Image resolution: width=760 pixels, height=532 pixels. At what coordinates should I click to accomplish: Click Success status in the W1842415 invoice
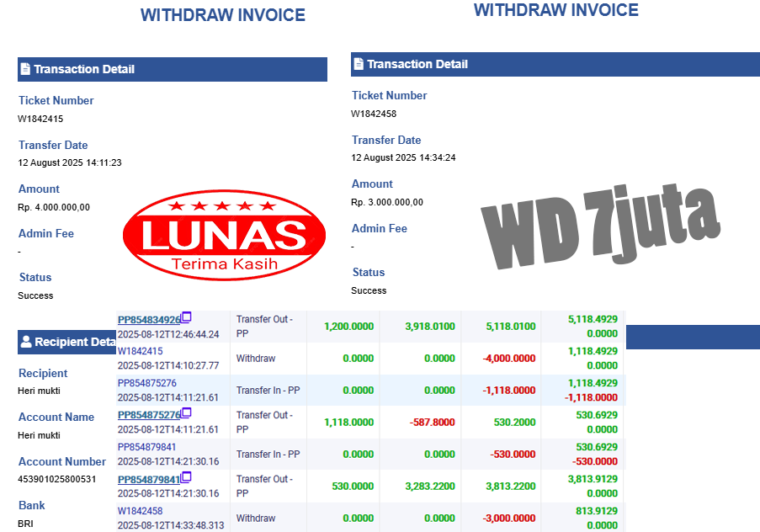click(x=35, y=295)
